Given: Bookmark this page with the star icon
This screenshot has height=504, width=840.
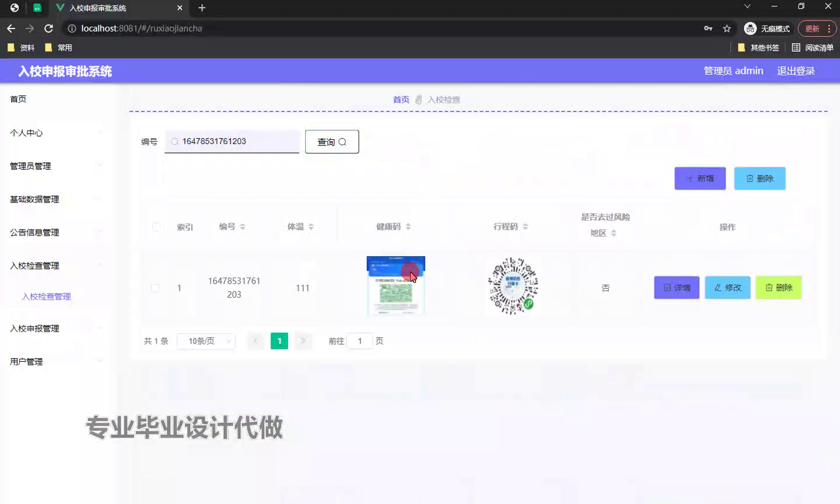Looking at the screenshot, I should click(727, 28).
